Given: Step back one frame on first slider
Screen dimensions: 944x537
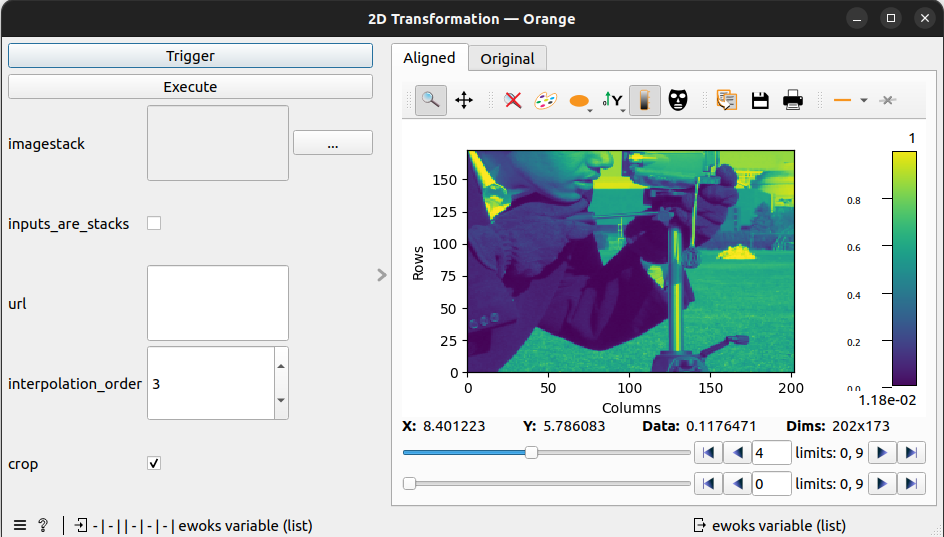Looking at the screenshot, I should [738, 453].
